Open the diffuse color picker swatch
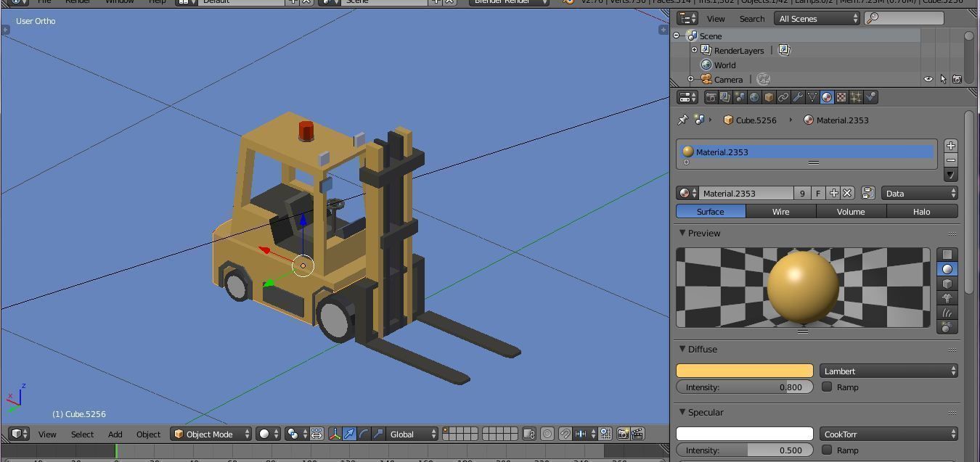This screenshot has width=980, height=462. 745,371
